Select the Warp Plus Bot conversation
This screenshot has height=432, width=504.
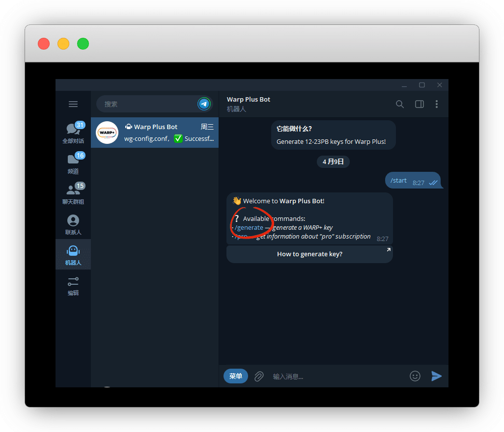pos(155,133)
